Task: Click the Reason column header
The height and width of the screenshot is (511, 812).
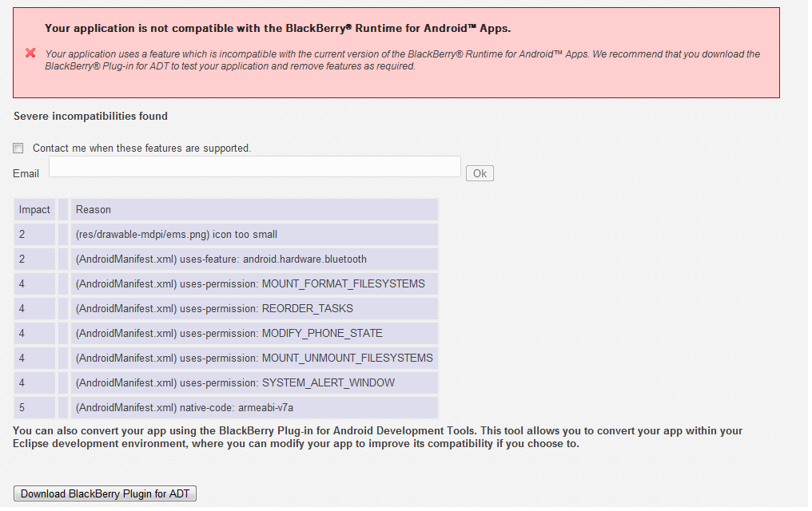Action: [x=94, y=210]
